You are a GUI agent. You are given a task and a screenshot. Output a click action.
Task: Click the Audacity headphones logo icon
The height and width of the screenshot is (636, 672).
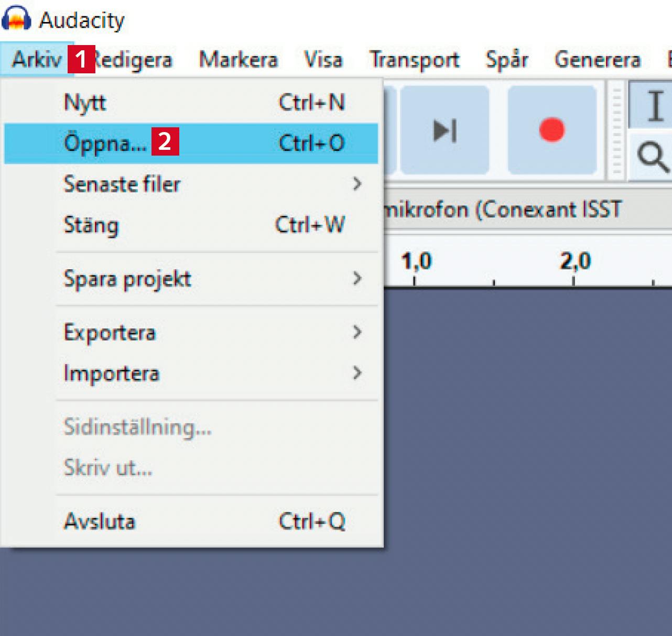[x=17, y=19]
